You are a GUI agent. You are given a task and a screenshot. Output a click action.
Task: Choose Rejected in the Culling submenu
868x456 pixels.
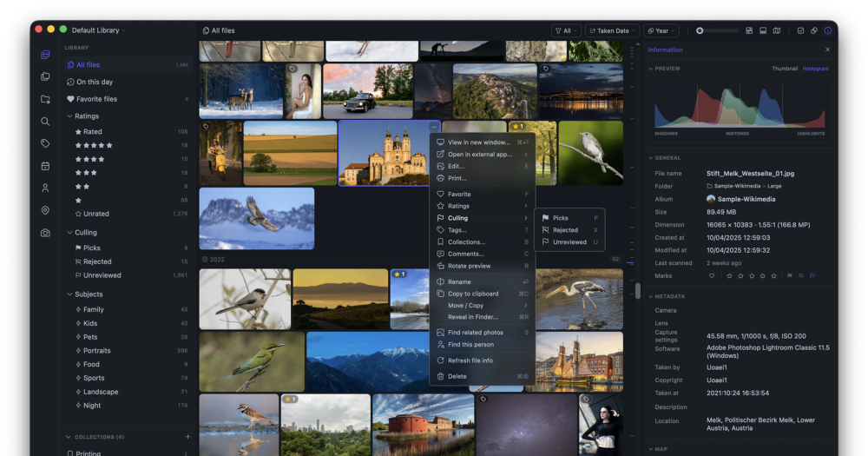pos(569,230)
